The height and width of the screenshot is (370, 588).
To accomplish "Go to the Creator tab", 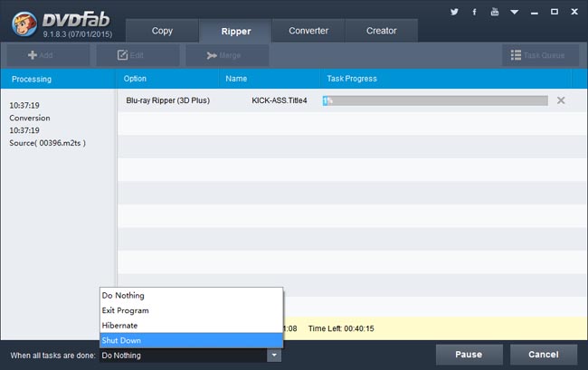I will 381,31.
